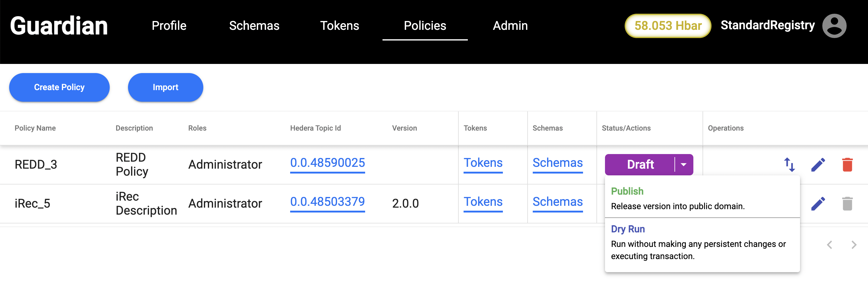
Task: Choose Dry Run from the status menu
Action: pyautogui.click(x=628, y=229)
